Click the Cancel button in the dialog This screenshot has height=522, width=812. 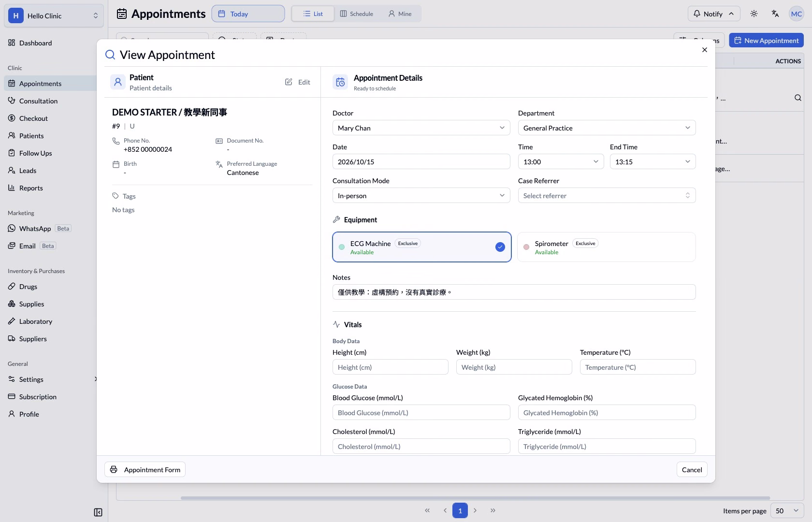692,469
